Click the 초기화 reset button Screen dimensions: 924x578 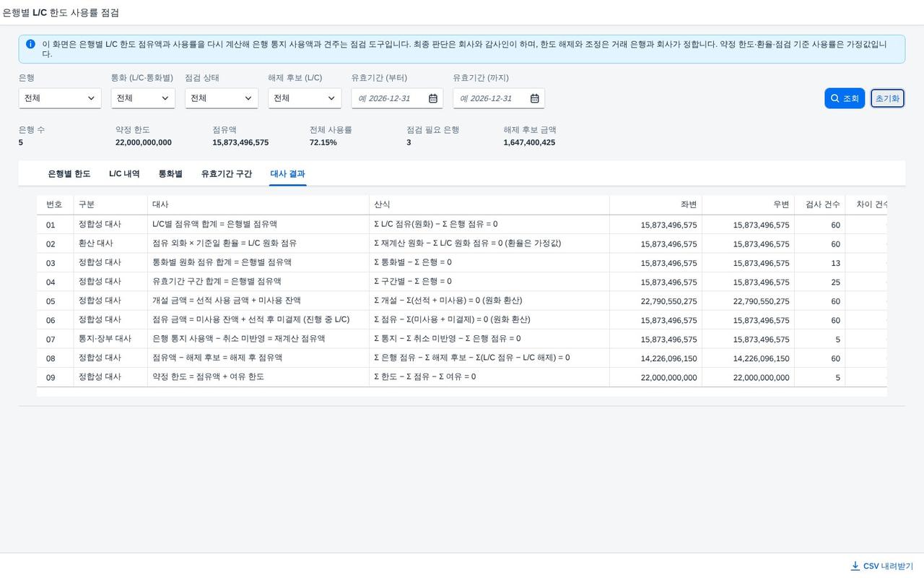coord(887,98)
